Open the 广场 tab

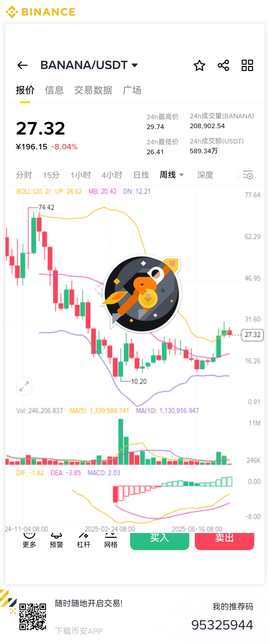(132, 90)
